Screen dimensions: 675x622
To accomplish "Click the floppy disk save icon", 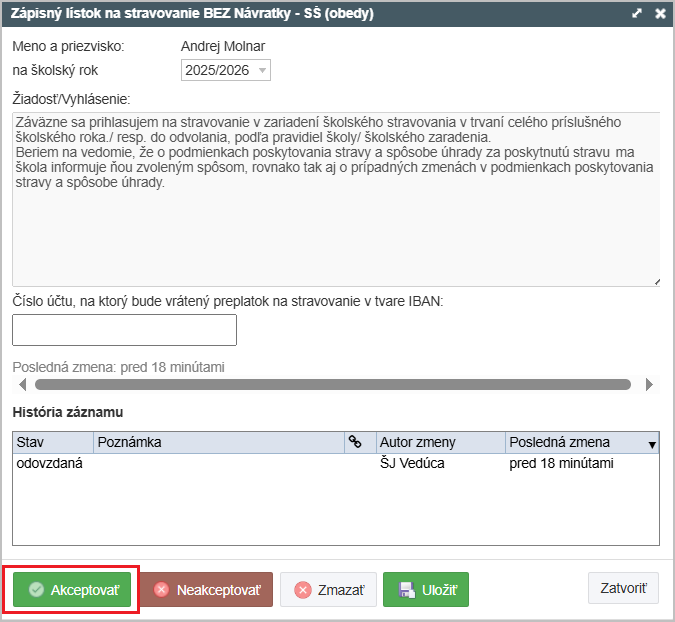I will click(x=405, y=590).
